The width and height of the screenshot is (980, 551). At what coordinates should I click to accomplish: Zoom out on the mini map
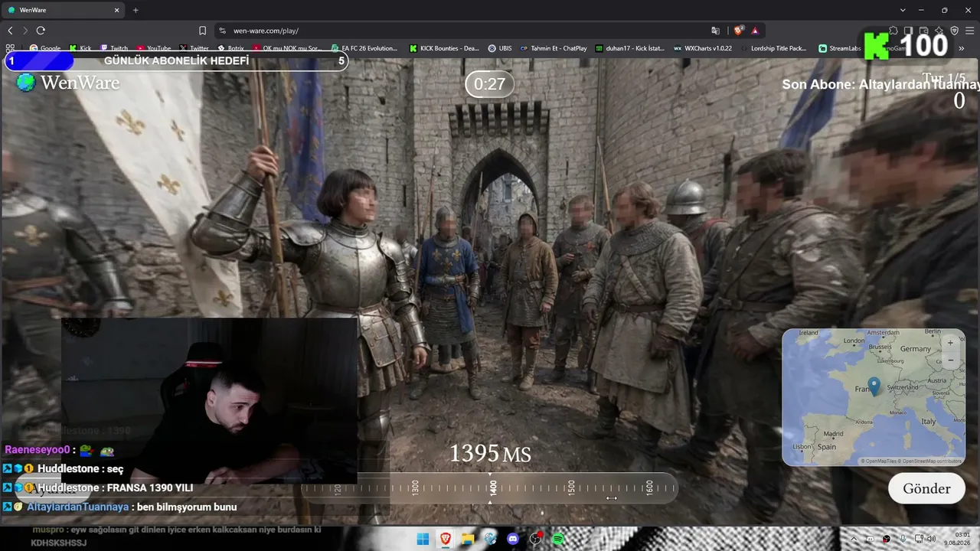[950, 360]
